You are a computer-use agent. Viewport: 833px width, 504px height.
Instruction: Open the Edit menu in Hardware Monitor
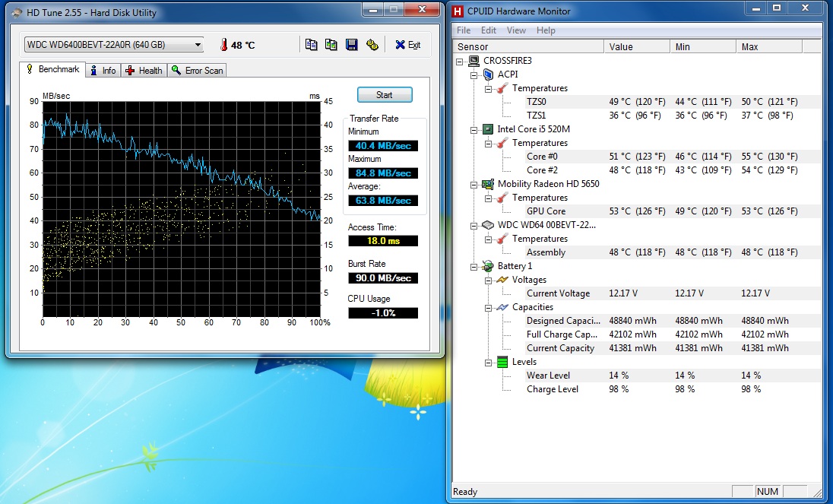click(488, 30)
